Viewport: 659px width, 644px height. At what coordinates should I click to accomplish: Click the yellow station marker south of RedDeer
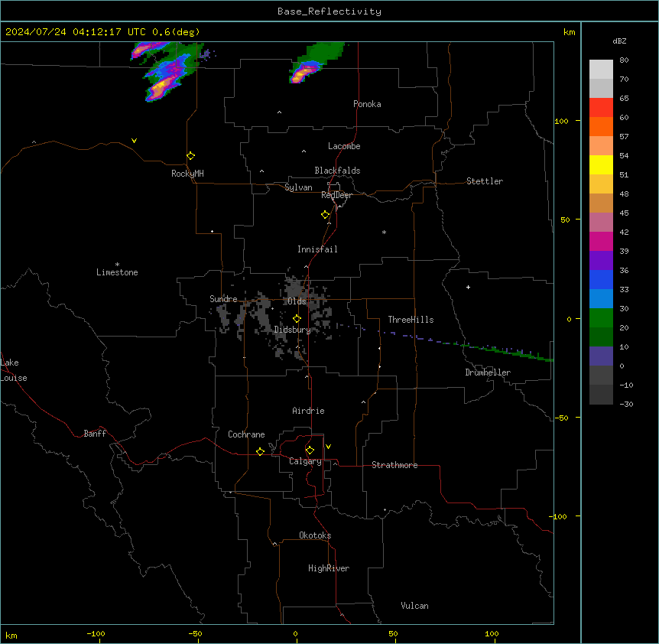[326, 215]
